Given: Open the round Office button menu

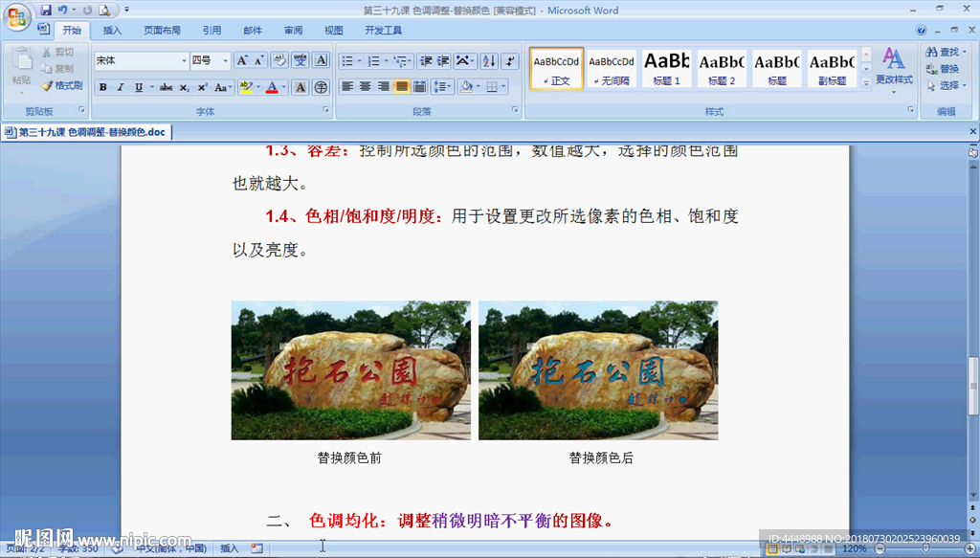Looking at the screenshot, I should pos(17,17).
